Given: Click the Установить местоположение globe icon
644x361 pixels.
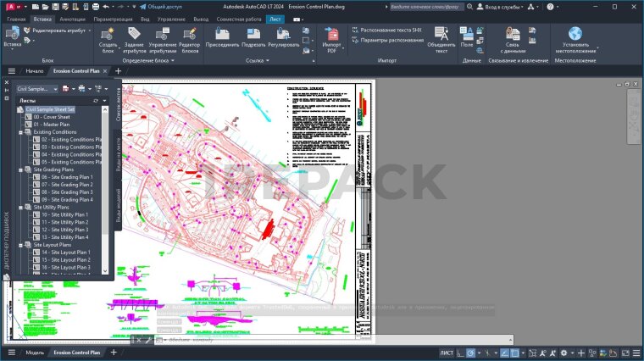Looking at the screenshot, I should [x=575, y=34].
